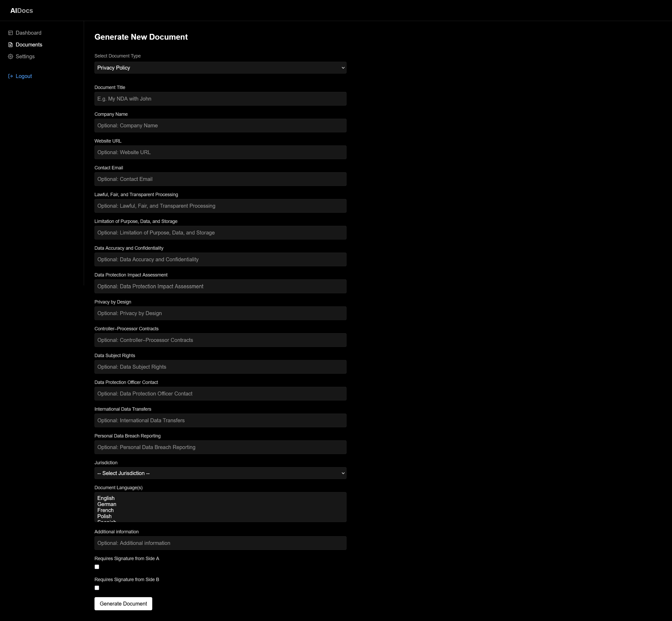Enable Requires Signature from Side B
Viewport: 672px width, 621px height.
coord(97,587)
